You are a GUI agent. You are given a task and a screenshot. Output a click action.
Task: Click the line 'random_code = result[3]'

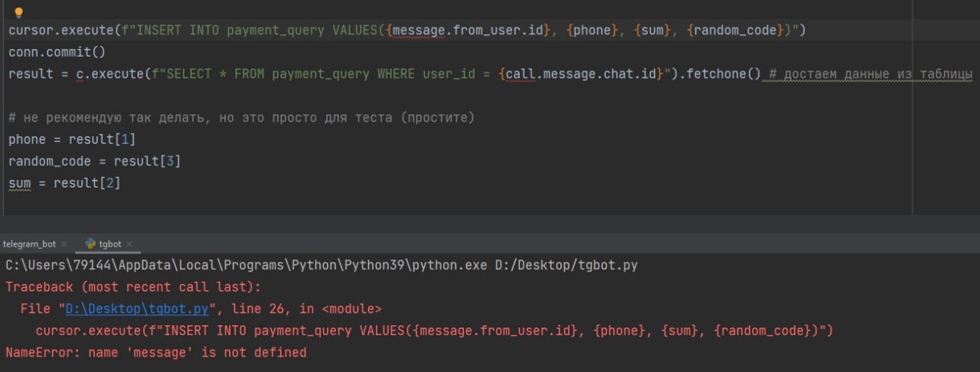coord(94,162)
